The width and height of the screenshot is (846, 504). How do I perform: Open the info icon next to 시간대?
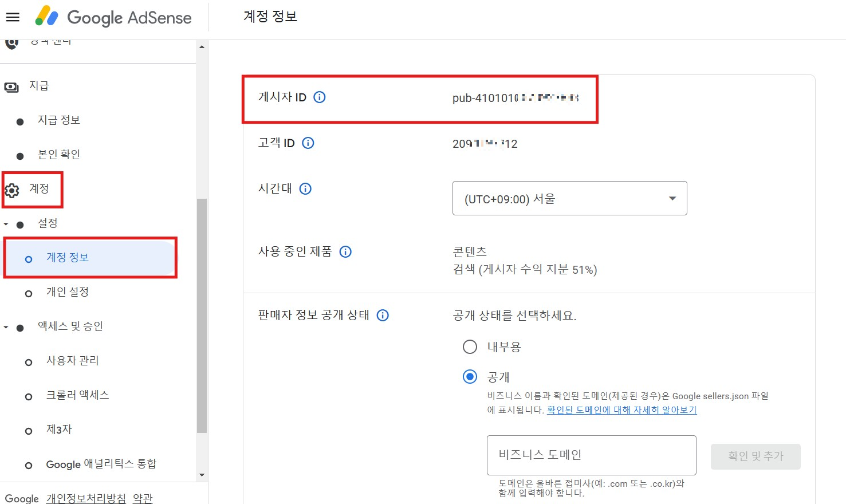[306, 188]
